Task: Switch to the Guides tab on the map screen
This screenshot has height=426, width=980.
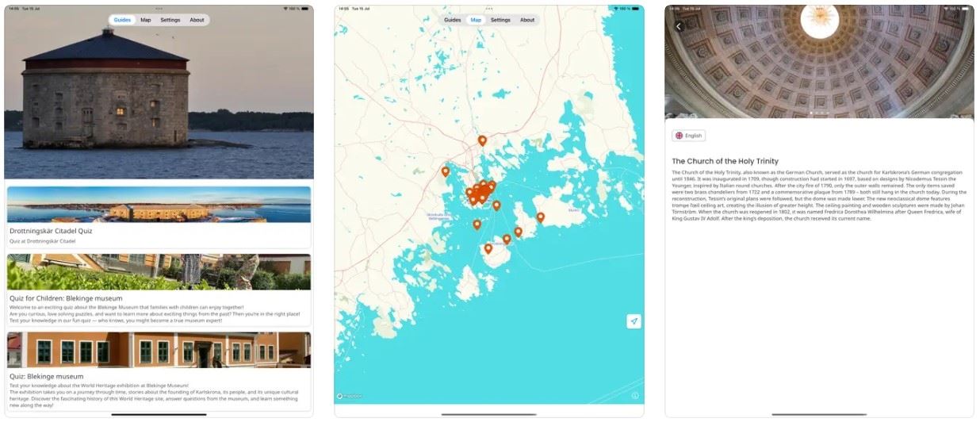Action: click(452, 20)
